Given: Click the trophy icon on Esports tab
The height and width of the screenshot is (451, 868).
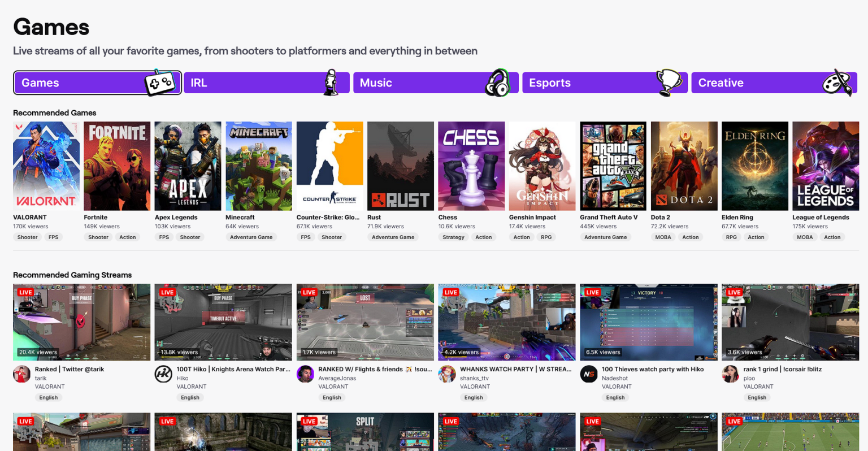Looking at the screenshot, I should (x=669, y=83).
